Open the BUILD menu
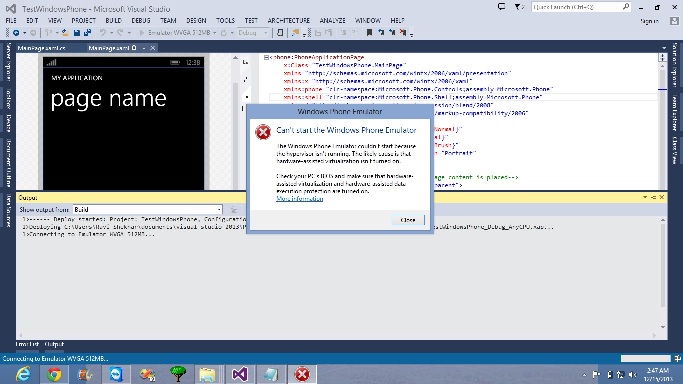The width and height of the screenshot is (683, 384). tap(113, 20)
